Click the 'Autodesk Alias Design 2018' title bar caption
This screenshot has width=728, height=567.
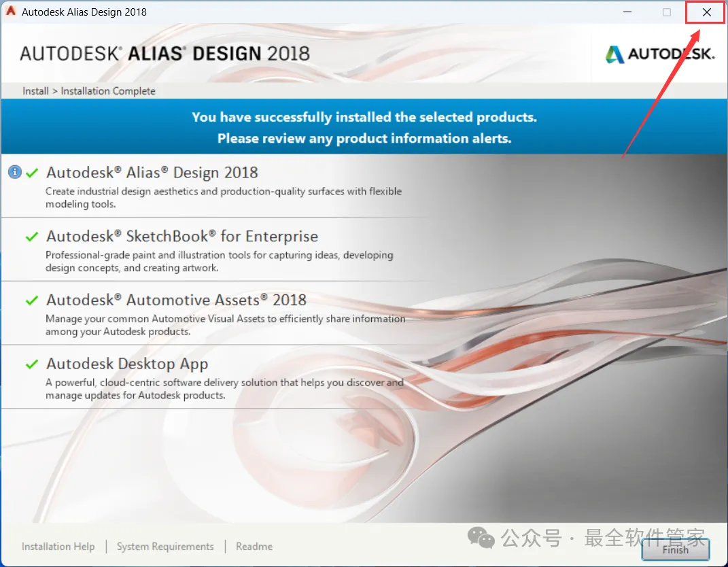(84, 12)
